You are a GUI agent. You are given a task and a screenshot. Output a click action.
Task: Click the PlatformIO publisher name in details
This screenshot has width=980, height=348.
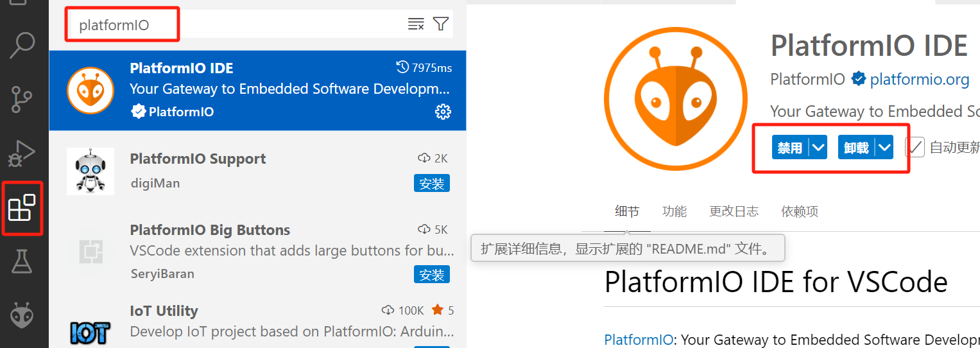click(807, 79)
